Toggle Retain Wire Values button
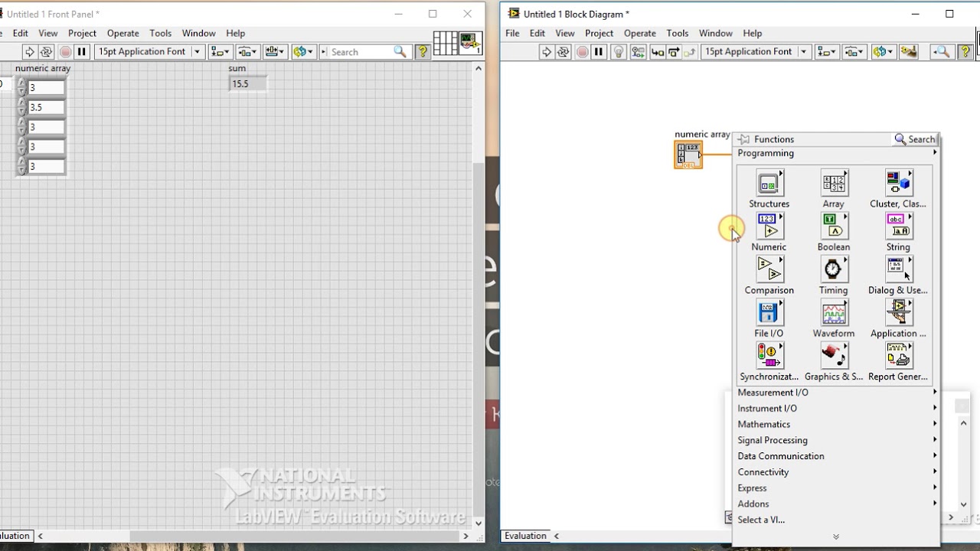 (x=638, y=52)
